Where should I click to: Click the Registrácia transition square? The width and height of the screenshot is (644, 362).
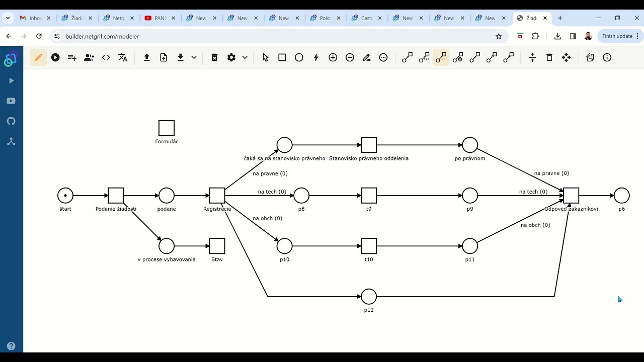217,196
